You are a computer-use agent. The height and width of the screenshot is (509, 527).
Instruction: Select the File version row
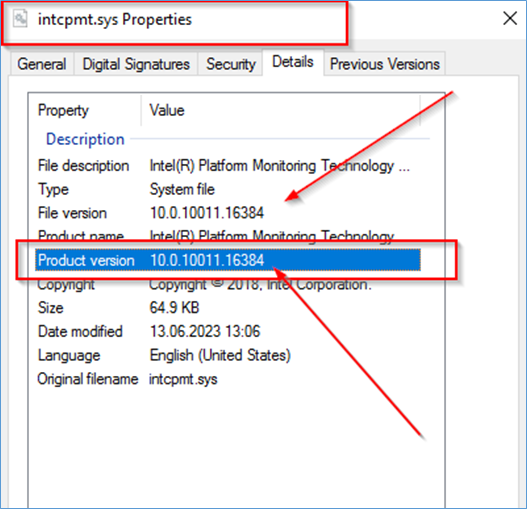(x=228, y=213)
